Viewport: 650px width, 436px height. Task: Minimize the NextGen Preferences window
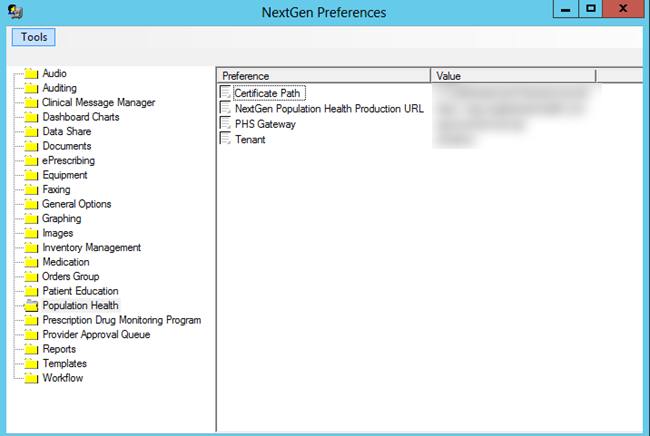click(565, 9)
